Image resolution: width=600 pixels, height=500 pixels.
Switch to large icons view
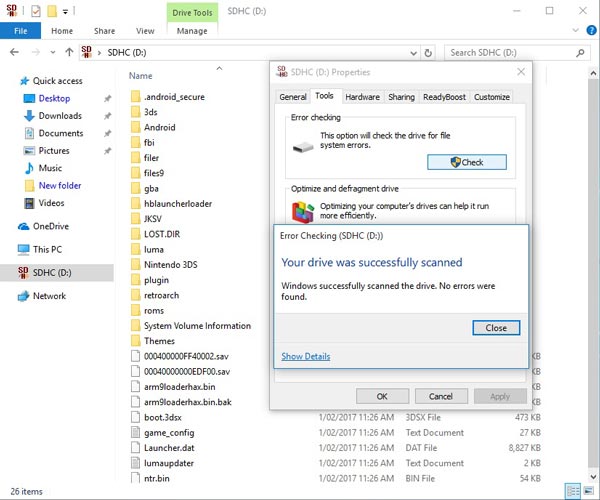pos(588,491)
